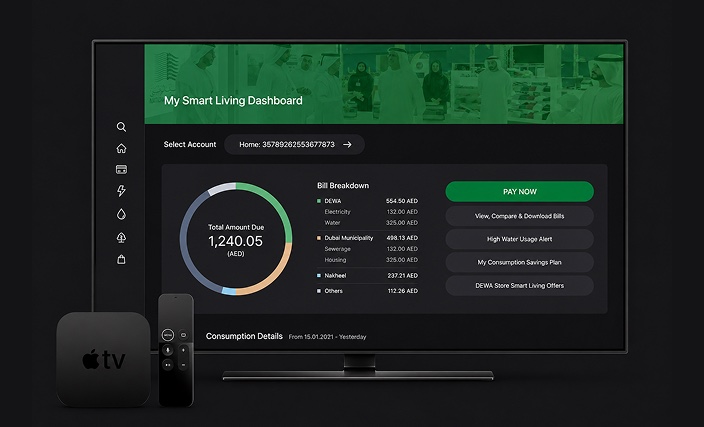Click Total Amount Due 1,240.05 value
The image size is (704, 427).
coord(236,241)
